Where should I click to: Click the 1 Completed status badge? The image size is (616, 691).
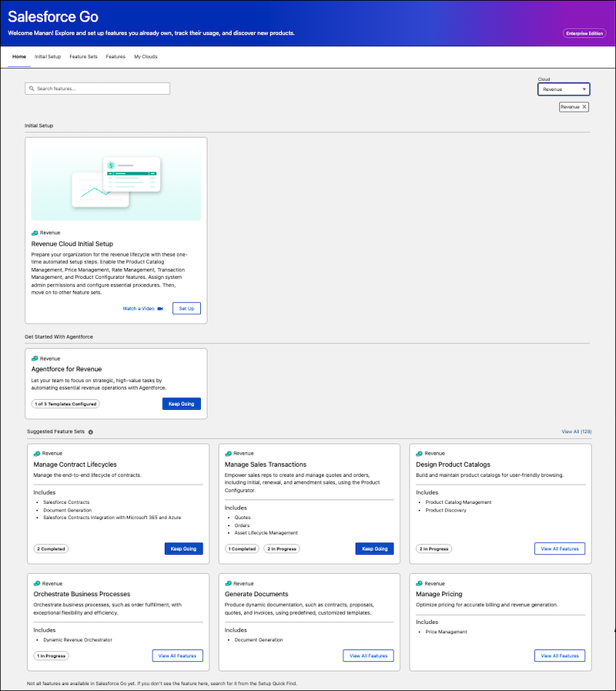click(242, 548)
